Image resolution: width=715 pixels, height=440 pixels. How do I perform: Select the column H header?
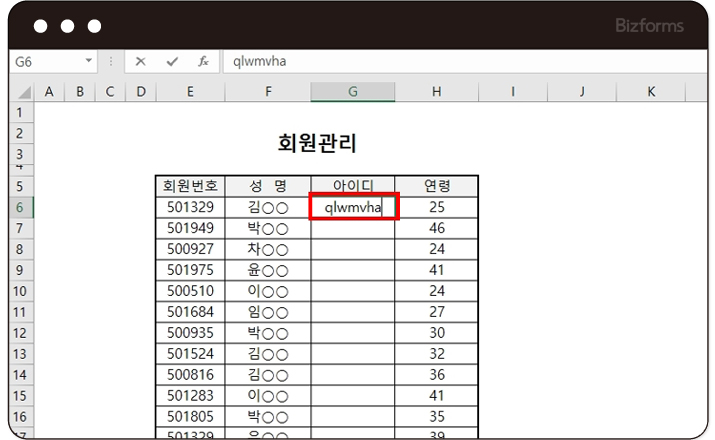click(x=436, y=92)
